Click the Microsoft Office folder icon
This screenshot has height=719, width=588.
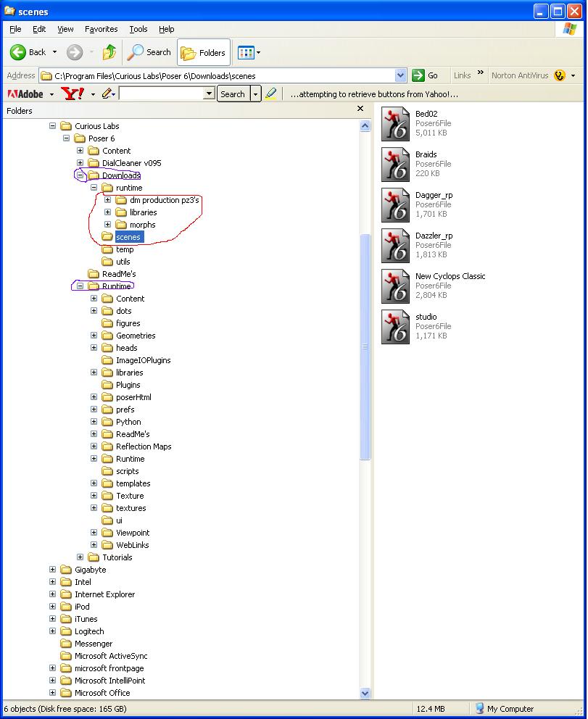pyautogui.click(x=66, y=693)
